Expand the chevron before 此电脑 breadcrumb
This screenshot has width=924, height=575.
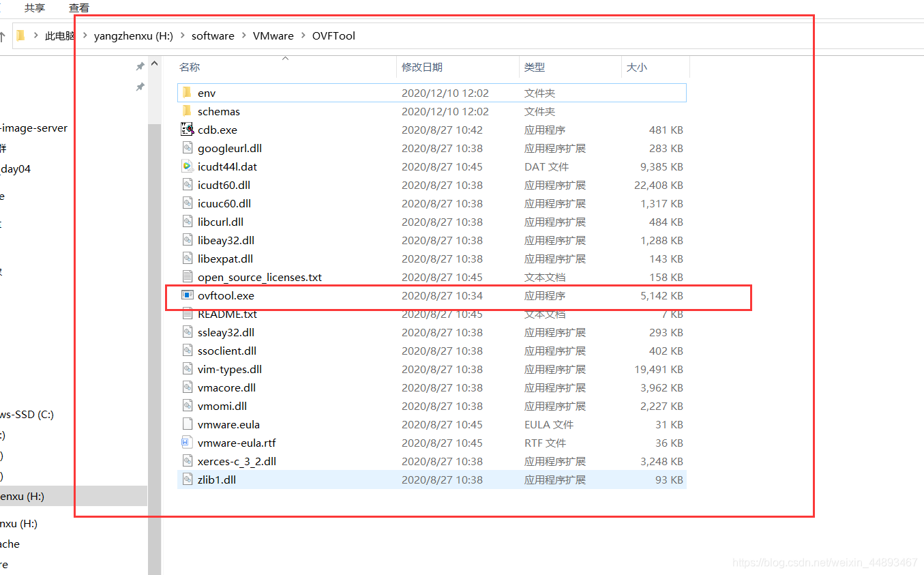pos(35,35)
